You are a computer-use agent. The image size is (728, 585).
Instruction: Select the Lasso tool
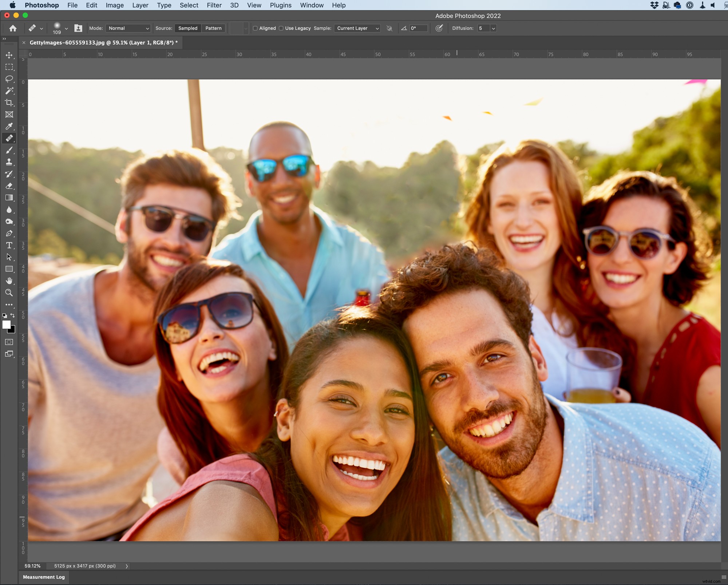(x=9, y=79)
